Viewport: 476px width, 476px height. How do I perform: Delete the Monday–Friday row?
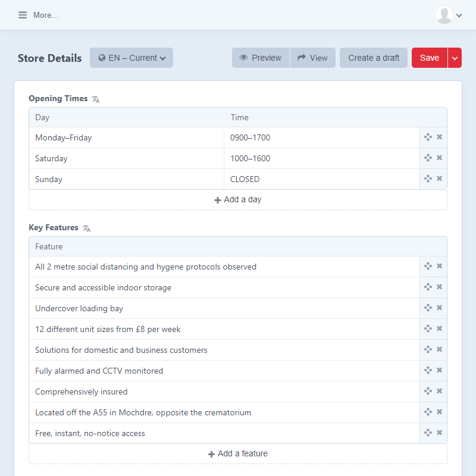point(439,137)
